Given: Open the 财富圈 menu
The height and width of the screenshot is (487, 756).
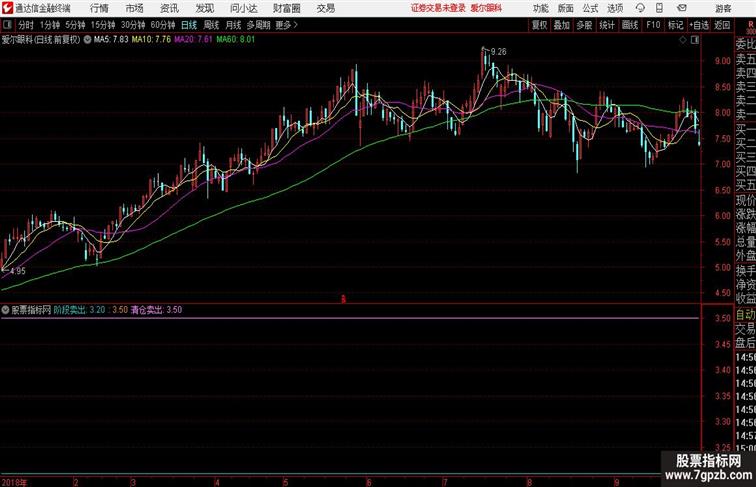Looking at the screenshot, I should coord(286,8).
